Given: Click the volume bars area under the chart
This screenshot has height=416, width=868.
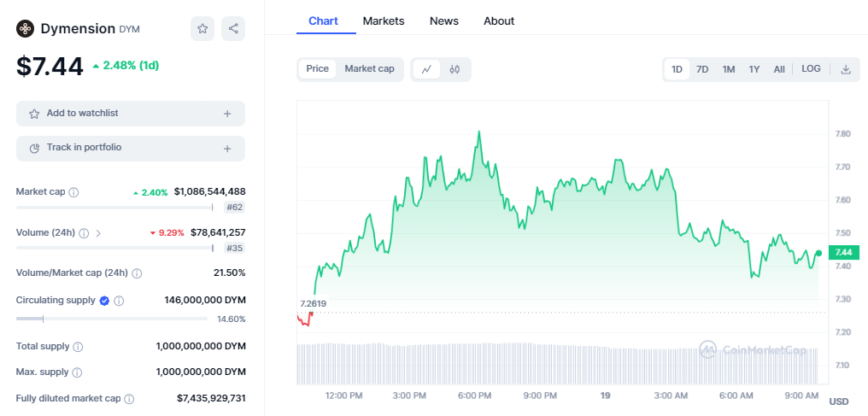Looking at the screenshot, I should pyautogui.click(x=557, y=363).
